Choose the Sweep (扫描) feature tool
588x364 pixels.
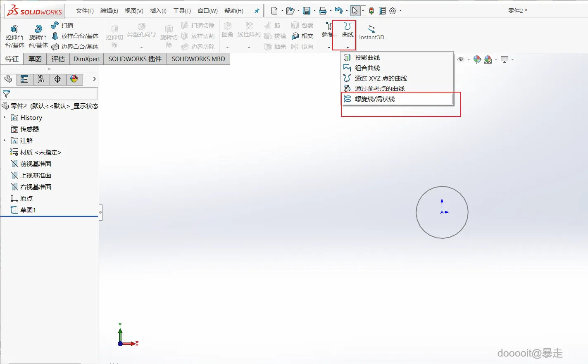pos(62,25)
